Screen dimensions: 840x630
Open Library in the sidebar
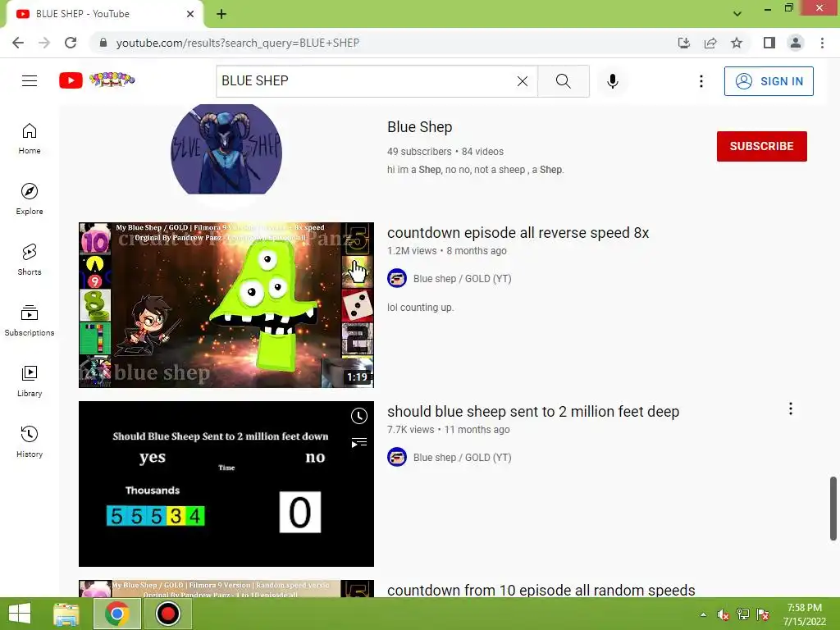[30, 381]
